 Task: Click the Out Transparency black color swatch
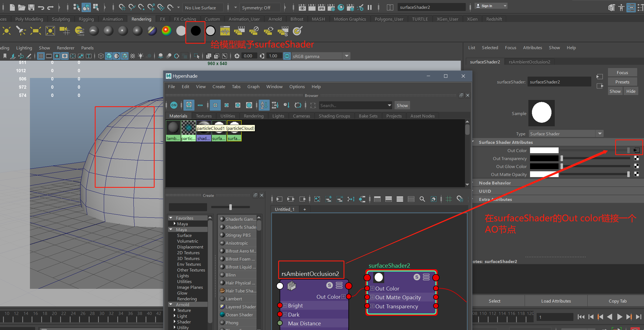click(x=544, y=158)
